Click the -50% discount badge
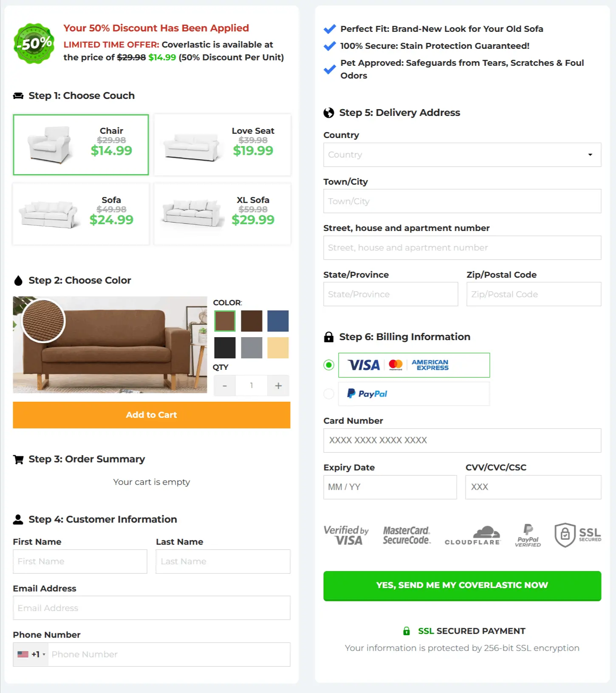Viewport: 616px width, 693px height. 34,43
